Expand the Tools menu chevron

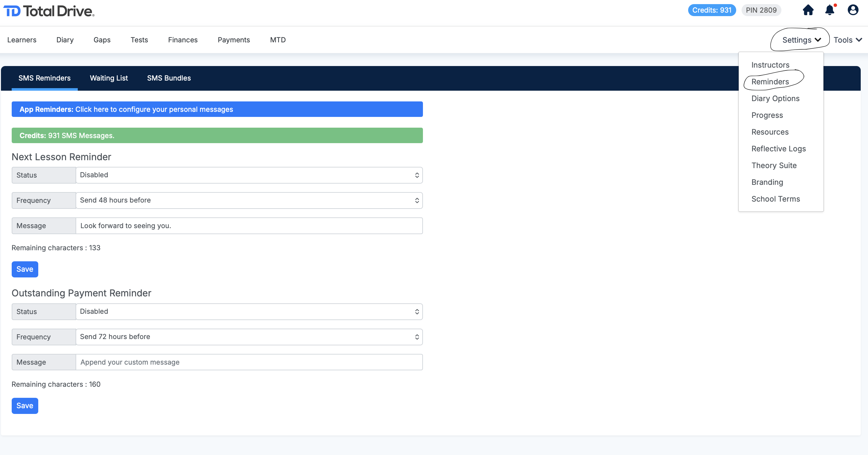[859, 40]
